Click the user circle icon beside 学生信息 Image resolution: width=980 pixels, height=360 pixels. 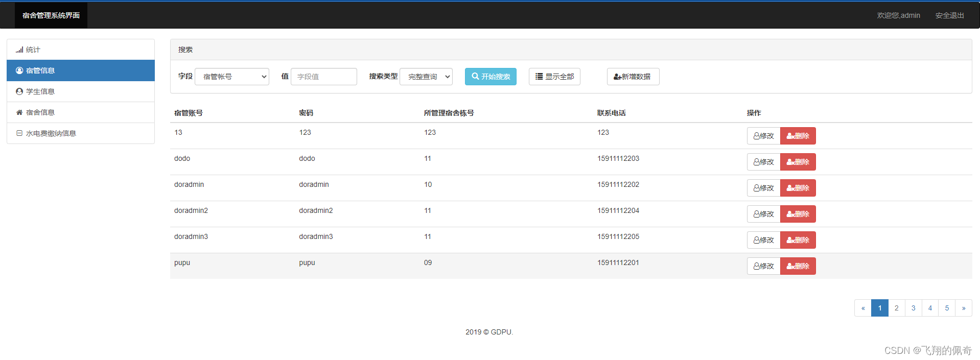point(19,92)
